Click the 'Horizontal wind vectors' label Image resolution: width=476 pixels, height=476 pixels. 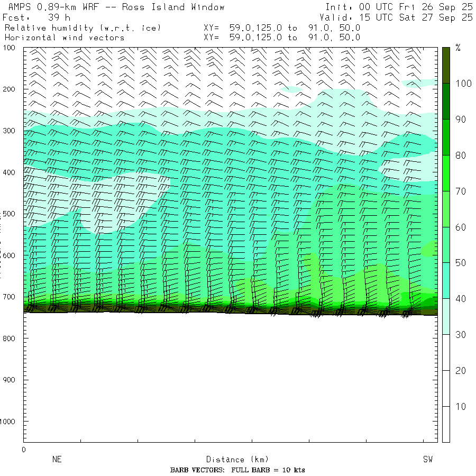tap(65, 38)
